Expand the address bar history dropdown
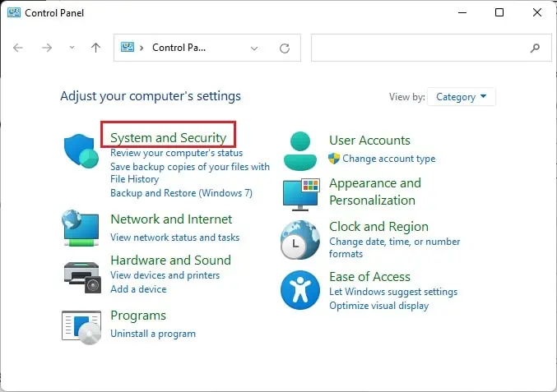The image size is (557, 392). tap(254, 48)
